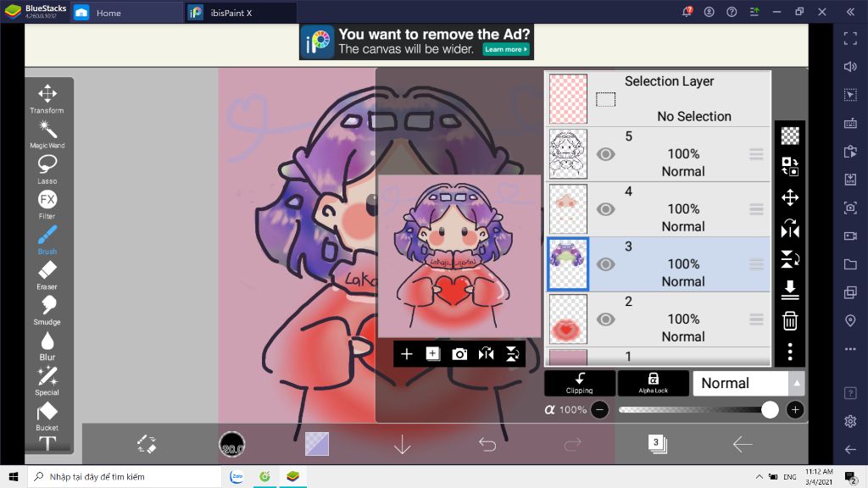Select the Selection Layer thumbnail

tap(568, 99)
